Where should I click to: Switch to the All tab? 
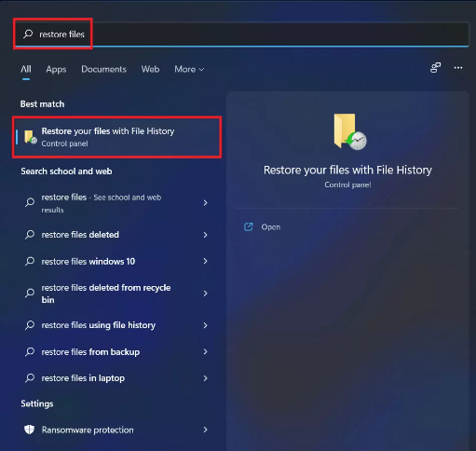click(26, 69)
